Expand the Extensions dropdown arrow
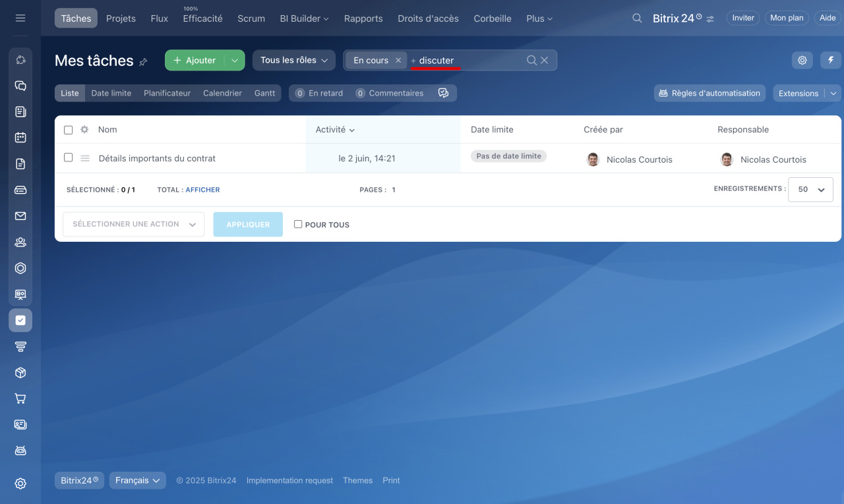This screenshot has height=504, width=844. point(834,93)
